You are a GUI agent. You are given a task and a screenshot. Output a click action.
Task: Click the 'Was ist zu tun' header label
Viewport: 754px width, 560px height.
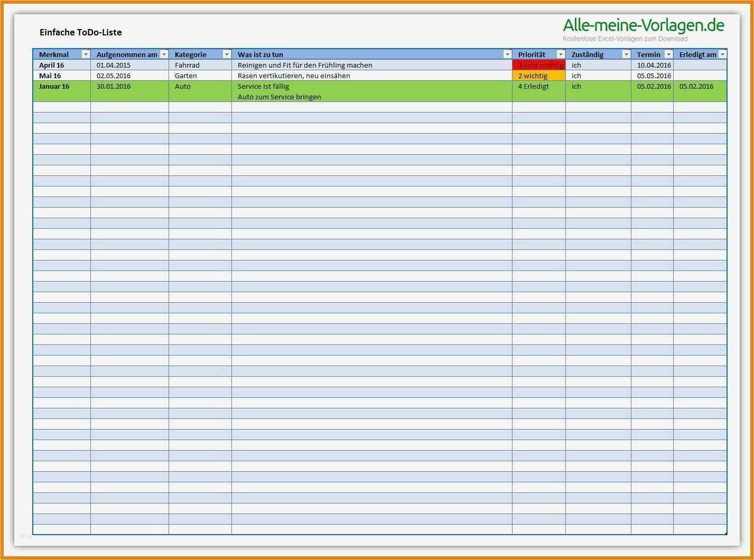pos(260,54)
